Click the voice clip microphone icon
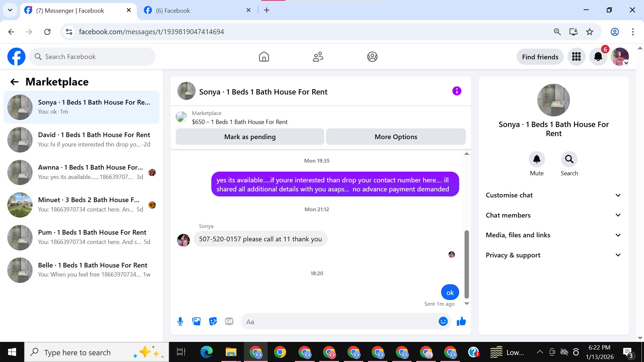The image size is (644, 362). 180,321
